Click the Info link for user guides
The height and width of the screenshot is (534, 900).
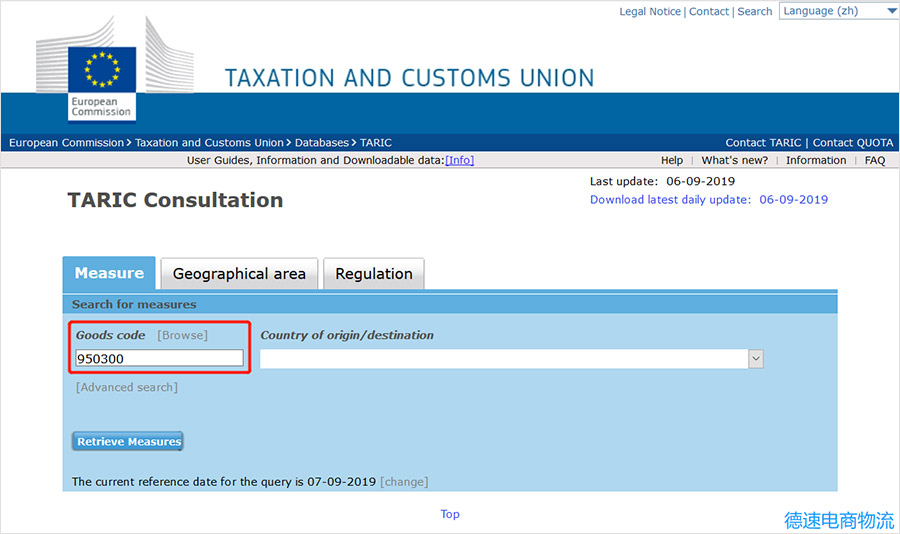click(x=459, y=160)
